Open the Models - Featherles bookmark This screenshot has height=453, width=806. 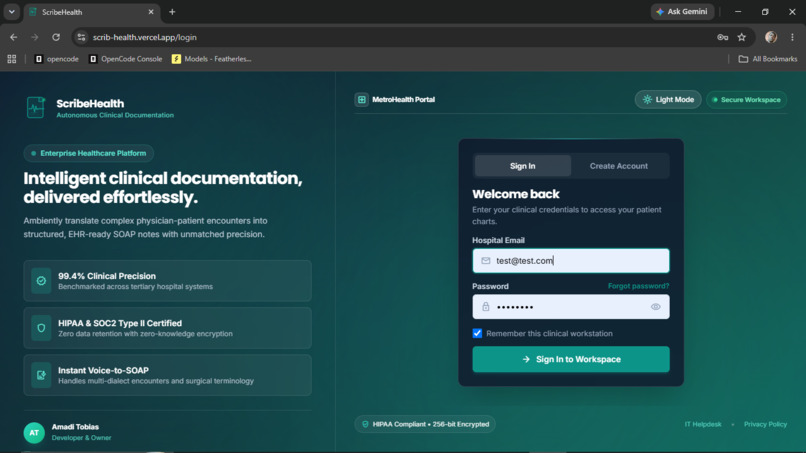[x=212, y=59]
